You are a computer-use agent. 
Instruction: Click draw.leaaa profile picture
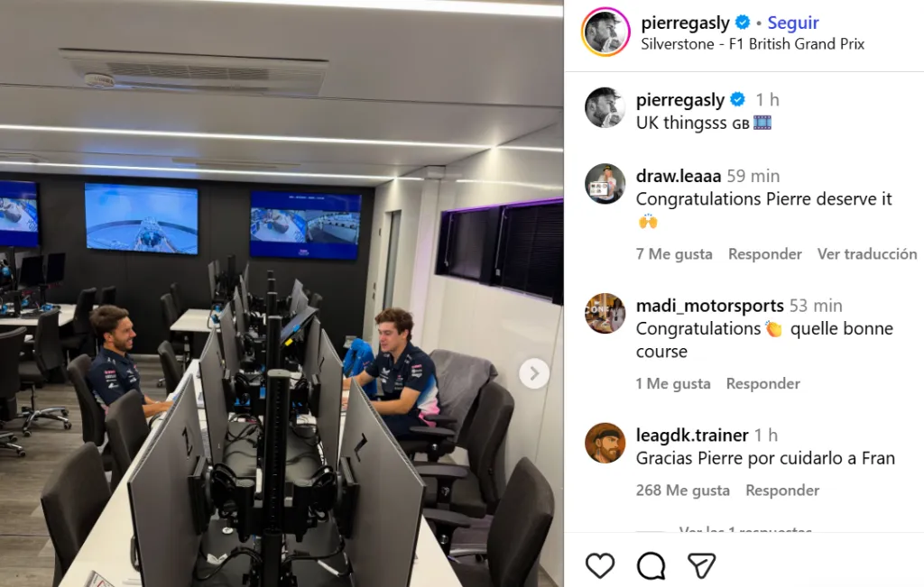605,183
